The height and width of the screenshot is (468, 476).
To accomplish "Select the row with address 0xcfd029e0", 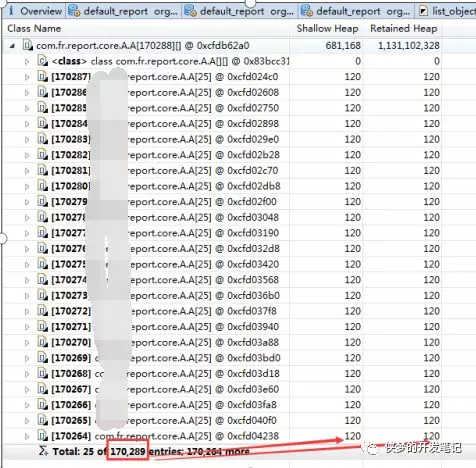I will (x=222, y=139).
